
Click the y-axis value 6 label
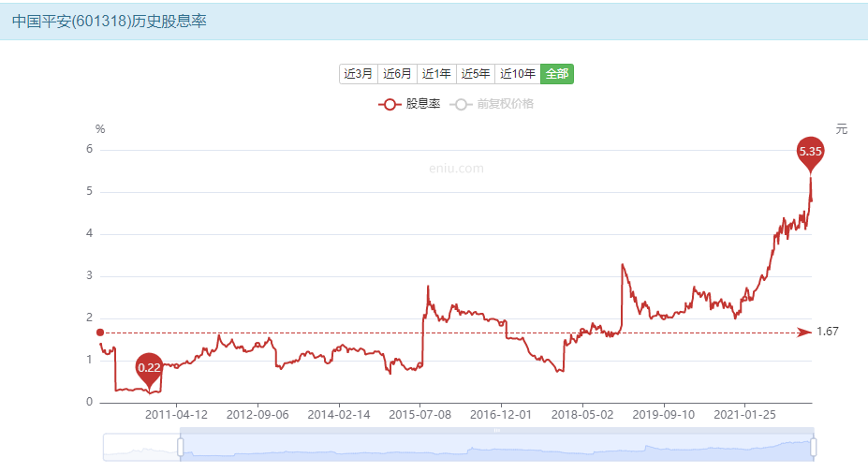tap(89, 149)
